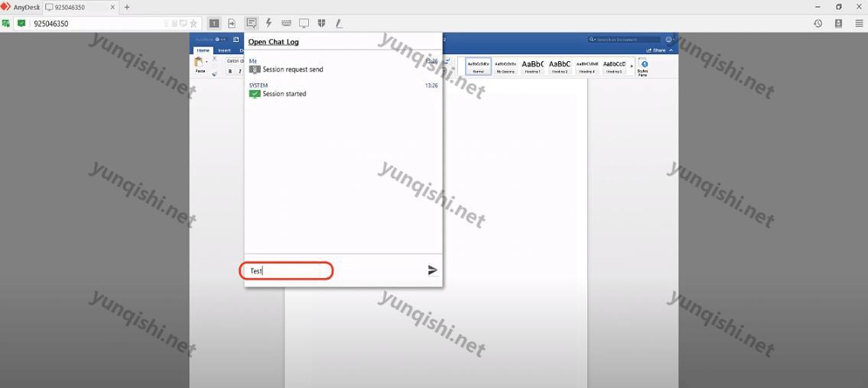
Task: Click the Paste icon in Word ribbon
Action: click(199, 63)
